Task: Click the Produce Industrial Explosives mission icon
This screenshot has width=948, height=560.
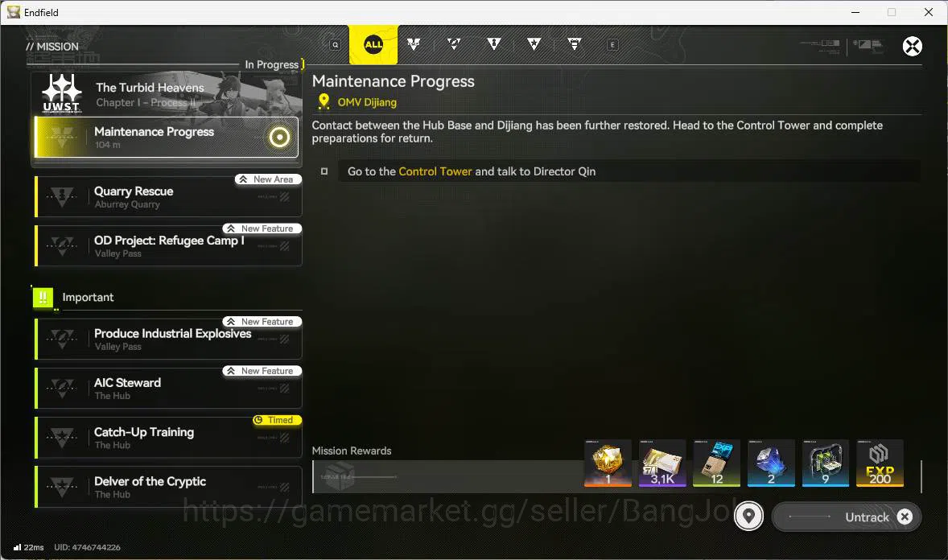Action: (62, 339)
